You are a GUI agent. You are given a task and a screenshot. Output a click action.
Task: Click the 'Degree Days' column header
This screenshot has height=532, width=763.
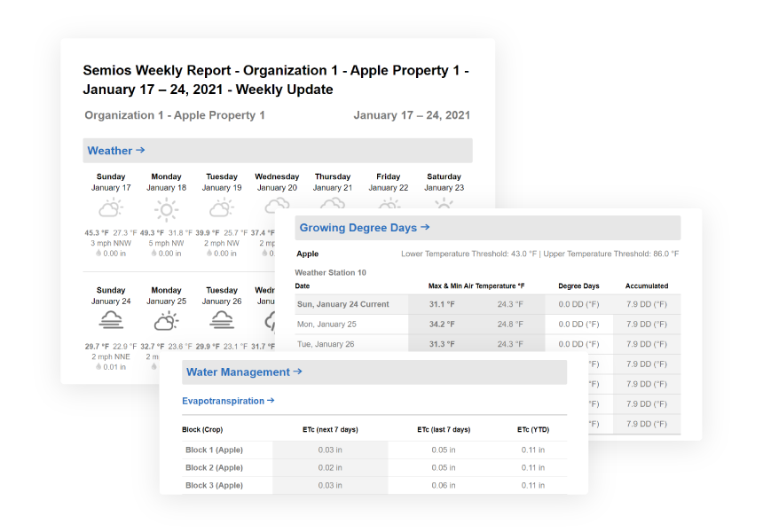point(578,286)
